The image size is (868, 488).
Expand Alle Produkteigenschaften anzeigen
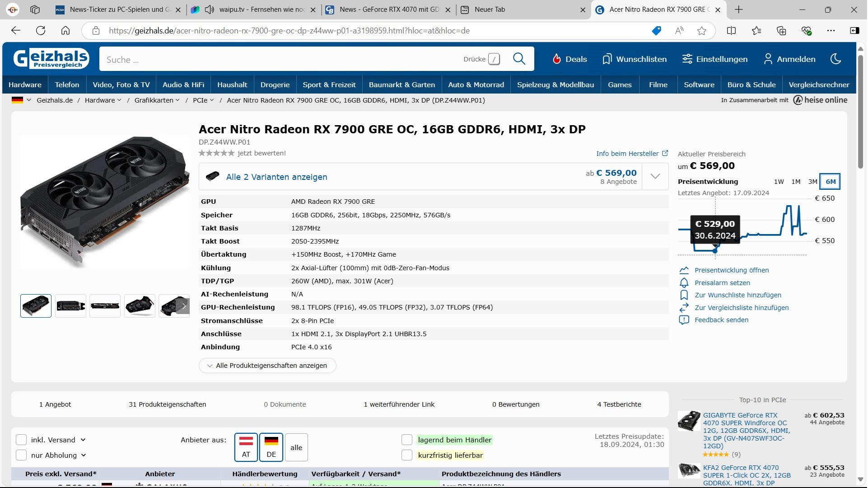coord(267,366)
